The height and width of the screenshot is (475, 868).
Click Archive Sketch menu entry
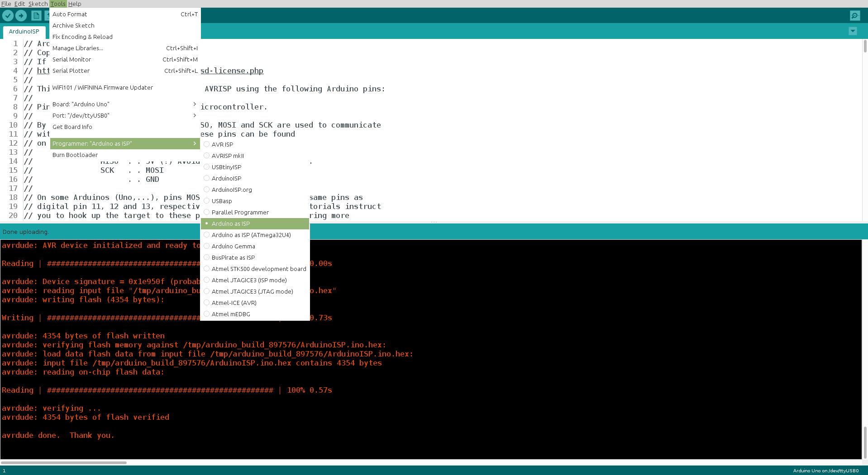[x=125, y=25]
